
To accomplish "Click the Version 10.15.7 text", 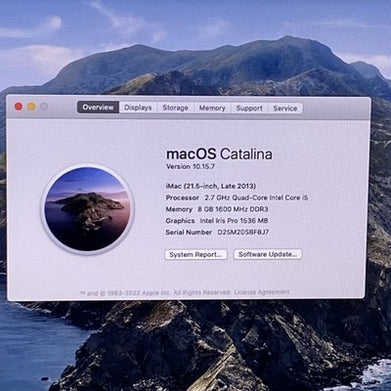I will pyautogui.click(x=190, y=166).
